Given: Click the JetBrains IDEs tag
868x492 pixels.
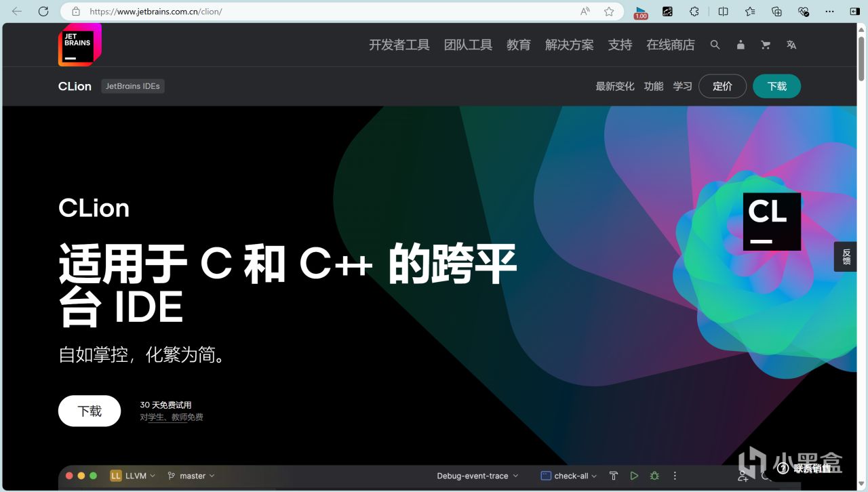Looking at the screenshot, I should (x=133, y=86).
